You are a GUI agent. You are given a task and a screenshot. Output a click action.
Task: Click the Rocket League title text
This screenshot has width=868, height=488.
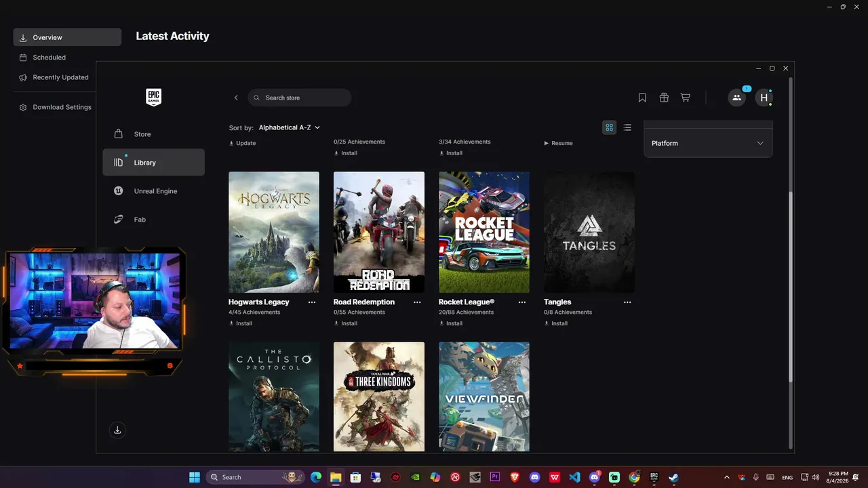[467, 302]
